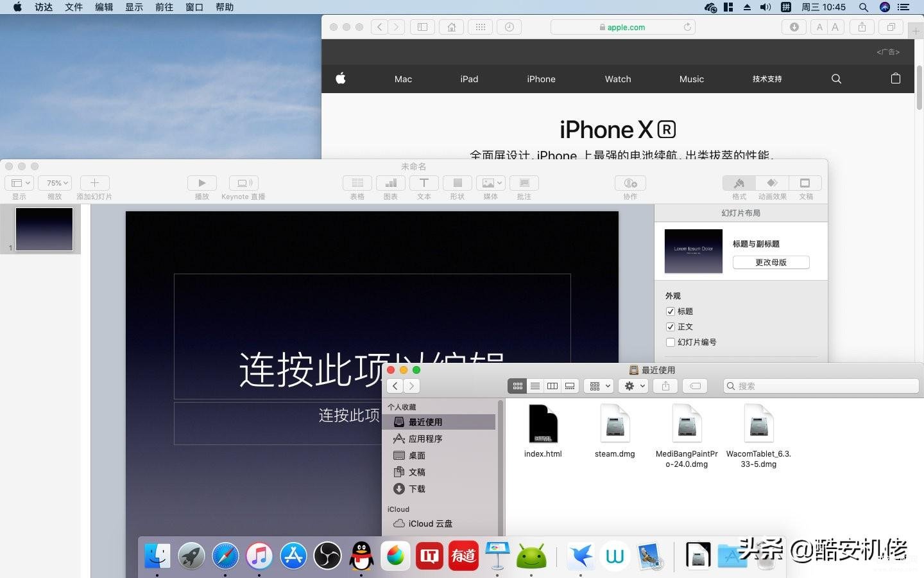Launch OBS from the Dock
Screen dimensions: 924x578
coord(327,556)
